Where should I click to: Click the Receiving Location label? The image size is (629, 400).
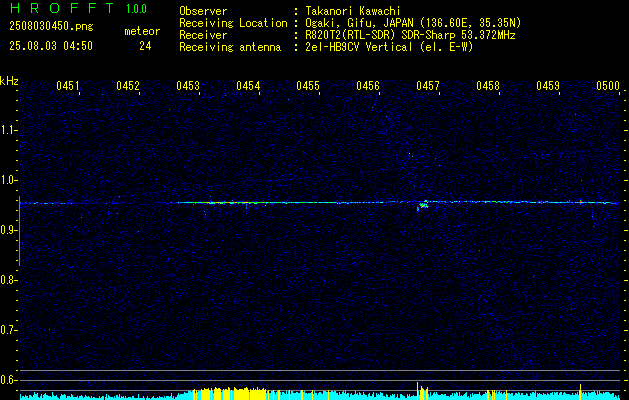[233, 23]
